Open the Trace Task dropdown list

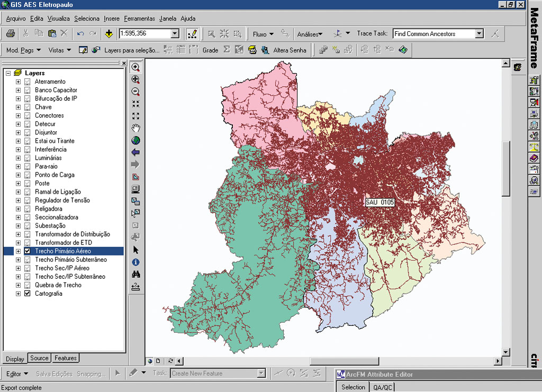[479, 34]
